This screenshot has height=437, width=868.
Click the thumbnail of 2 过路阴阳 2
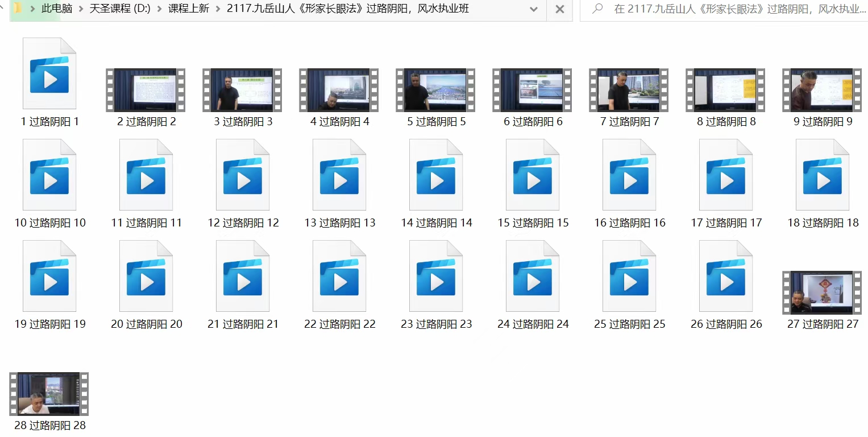click(146, 90)
